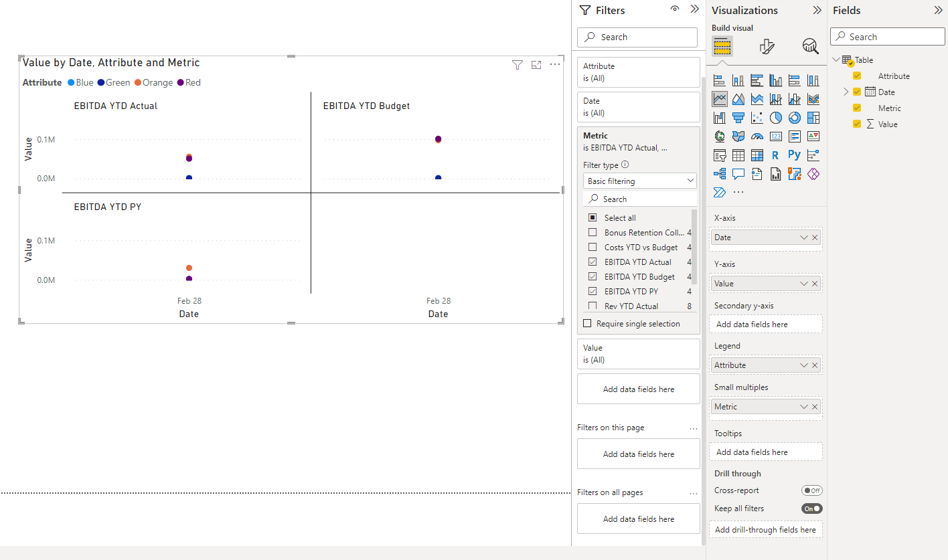Remove Value from the Y-axis well
948x560 pixels.
click(815, 284)
